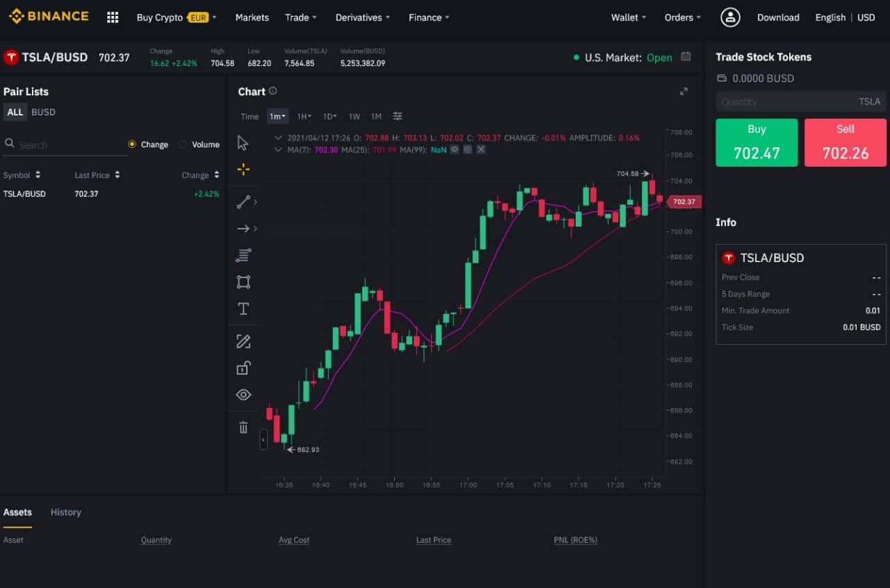Open the brush drawing tool

pos(243,341)
